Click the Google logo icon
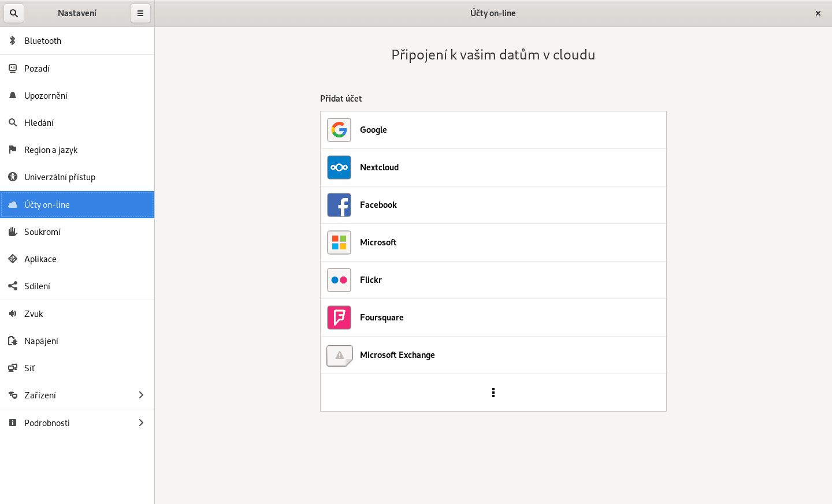The image size is (832, 504). coord(339,130)
